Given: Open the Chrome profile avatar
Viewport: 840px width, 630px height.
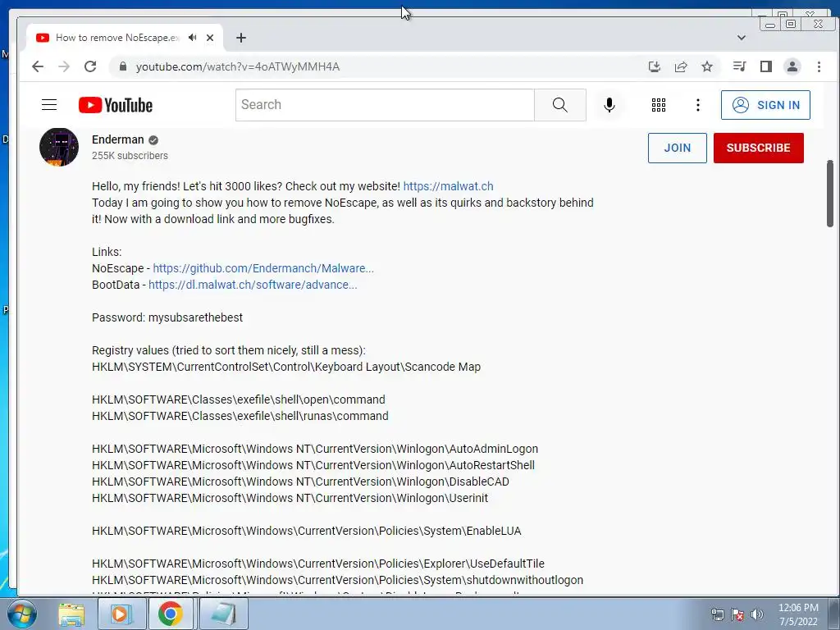Looking at the screenshot, I should tap(792, 66).
